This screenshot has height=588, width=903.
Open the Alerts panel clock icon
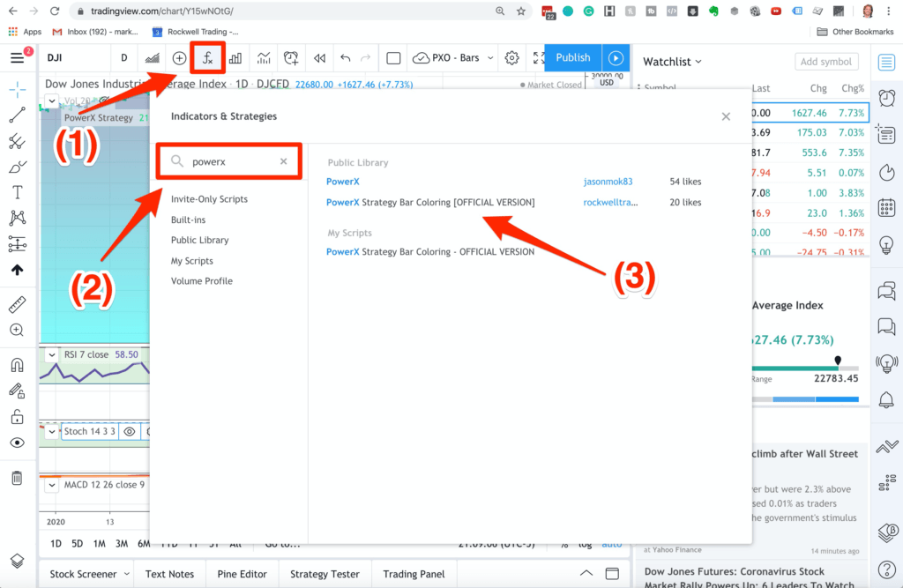pos(887,98)
